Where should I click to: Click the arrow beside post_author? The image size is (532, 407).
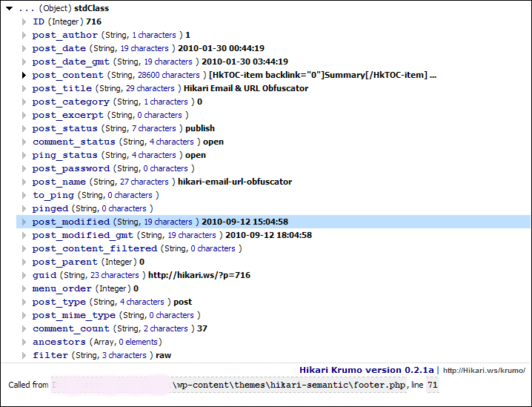24,35
